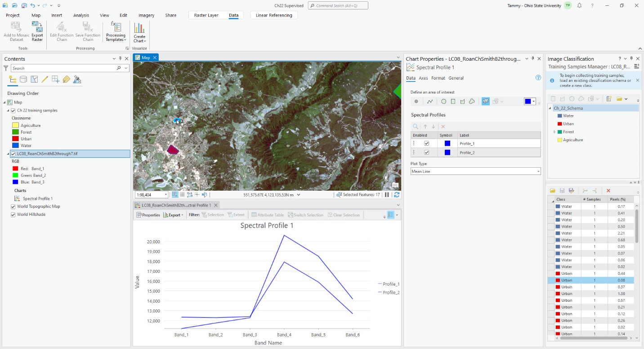Uncheck the LC08_RoanChSmithB2through7.tif layer checkbox

[13, 154]
